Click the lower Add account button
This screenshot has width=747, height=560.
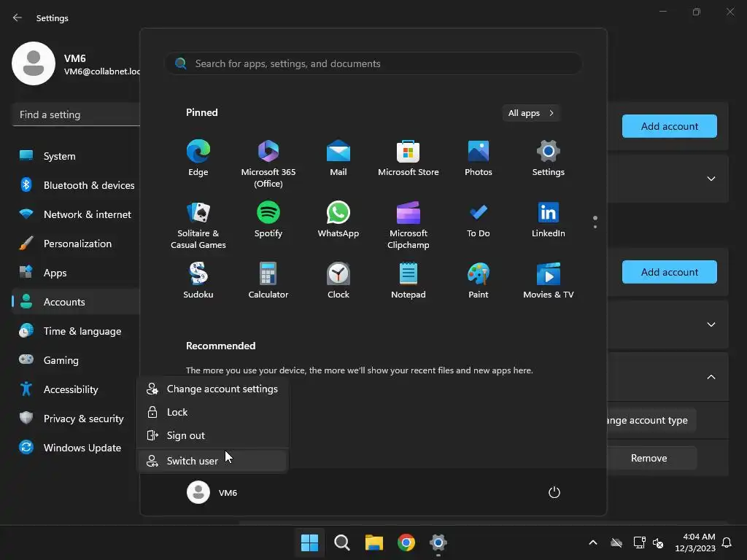click(x=670, y=272)
